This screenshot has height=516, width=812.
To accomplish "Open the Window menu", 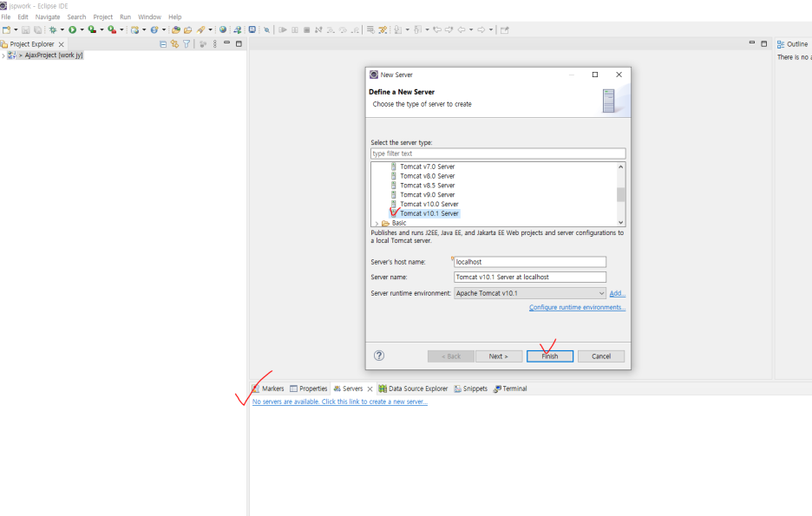I will 150,17.
